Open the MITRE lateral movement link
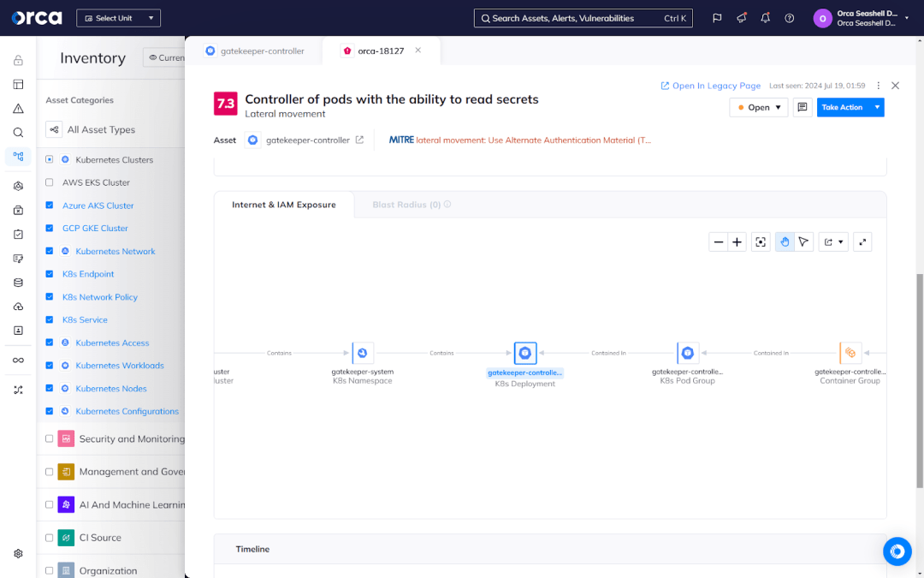 pos(520,140)
